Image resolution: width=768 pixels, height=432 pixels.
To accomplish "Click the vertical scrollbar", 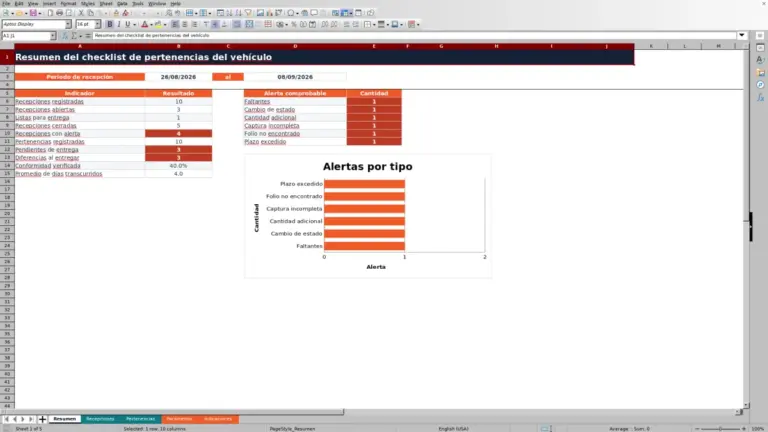I will (746, 227).
